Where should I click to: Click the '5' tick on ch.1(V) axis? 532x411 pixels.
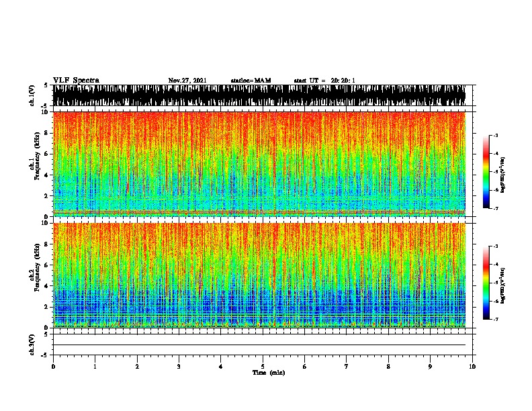(47, 85)
